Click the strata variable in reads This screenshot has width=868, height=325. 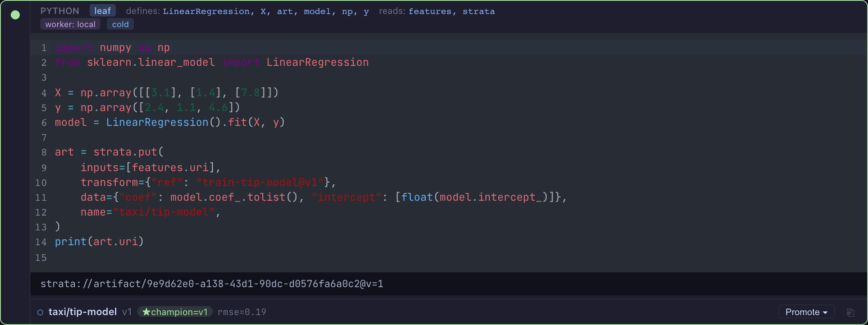click(479, 12)
